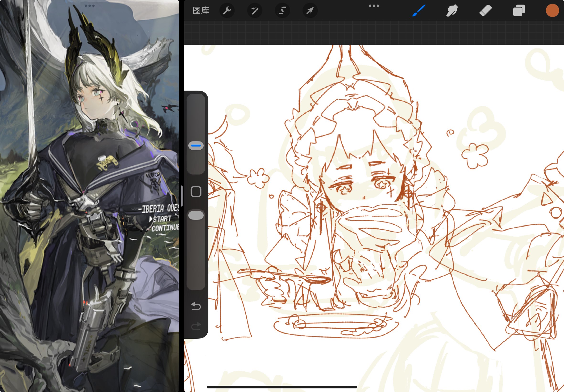Click the brush size slider handle
The width and height of the screenshot is (564, 392).
196,146
